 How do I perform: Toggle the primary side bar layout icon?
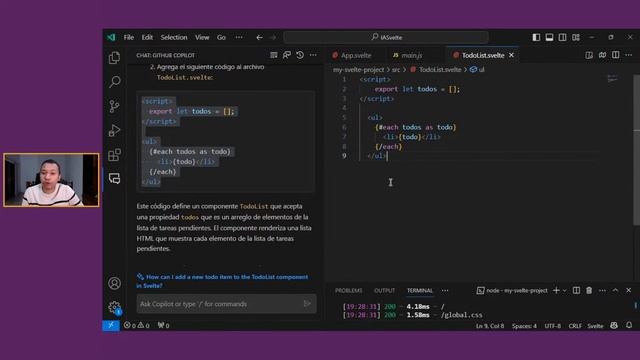point(536,37)
